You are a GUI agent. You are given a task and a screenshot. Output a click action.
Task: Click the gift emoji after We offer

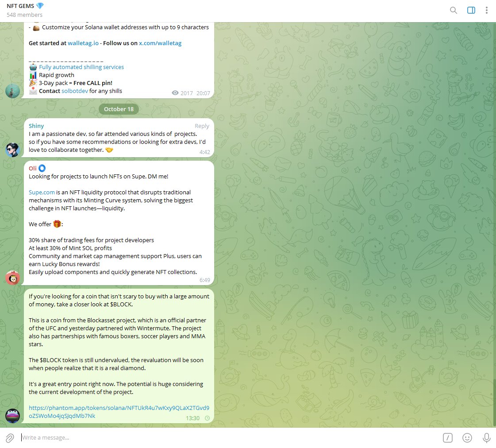(57, 224)
